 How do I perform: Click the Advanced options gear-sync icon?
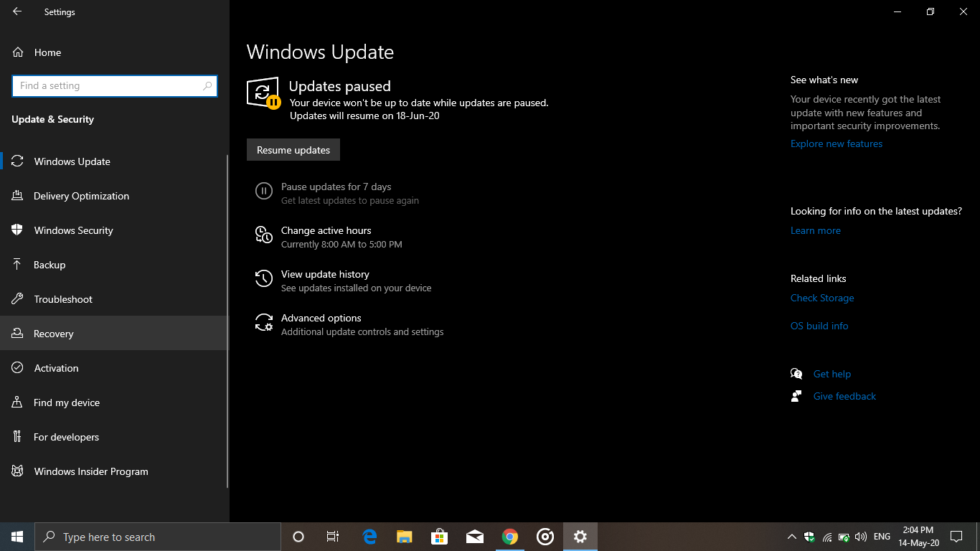click(264, 322)
